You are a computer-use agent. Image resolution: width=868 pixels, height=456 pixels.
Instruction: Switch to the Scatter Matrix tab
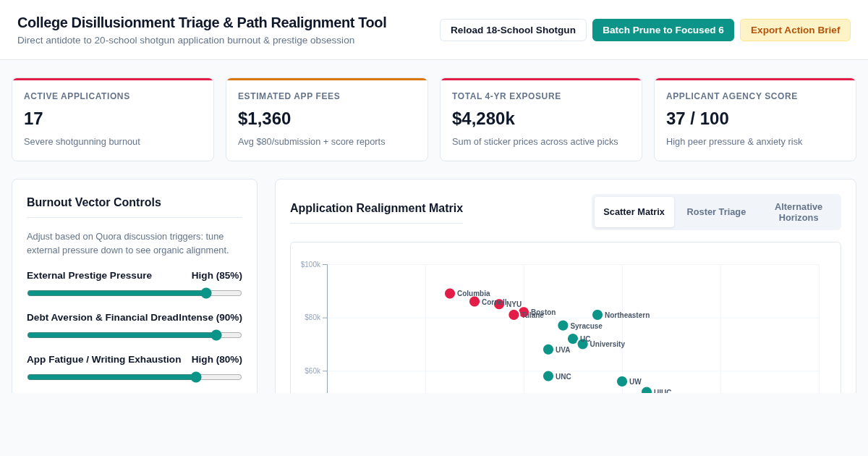tap(634, 212)
